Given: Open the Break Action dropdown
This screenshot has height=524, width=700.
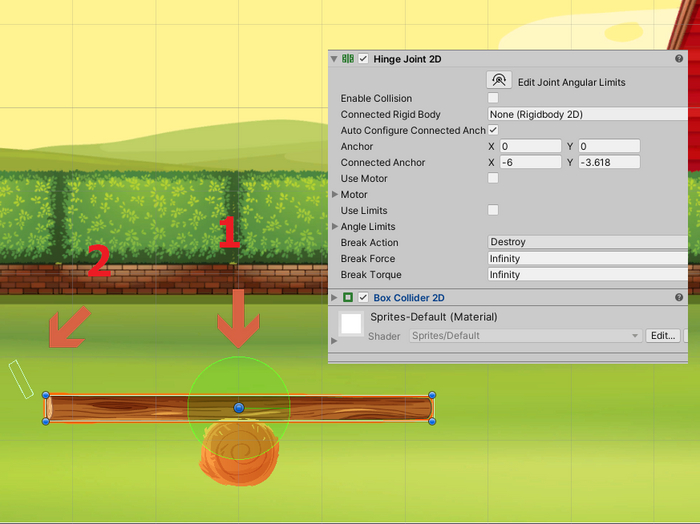Looking at the screenshot, I should [588, 242].
